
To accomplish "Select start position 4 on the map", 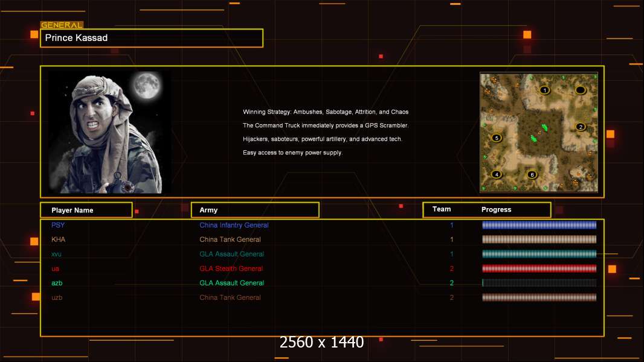I will point(497,174).
